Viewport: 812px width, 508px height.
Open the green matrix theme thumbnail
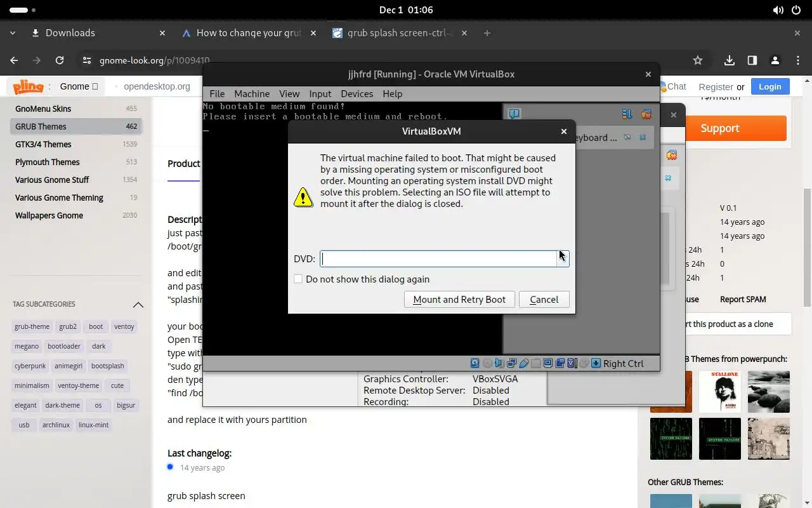(x=671, y=439)
